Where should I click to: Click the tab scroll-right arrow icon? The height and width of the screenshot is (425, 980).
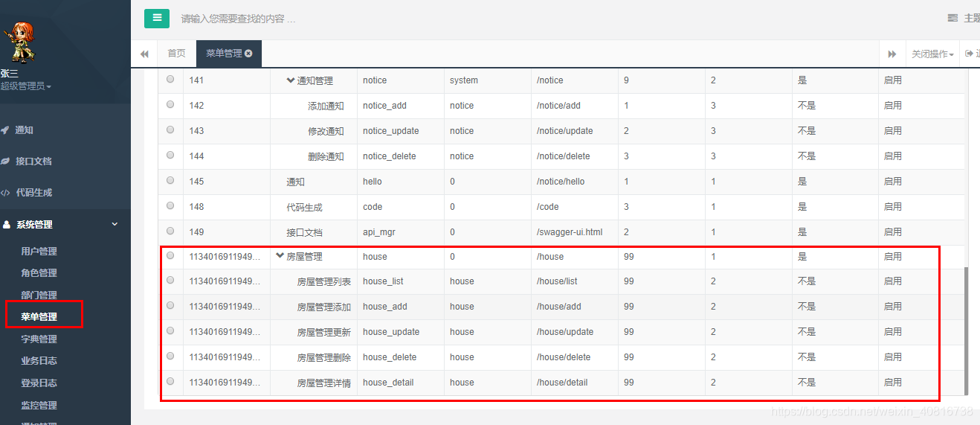pyautogui.click(x=892, y=54)
